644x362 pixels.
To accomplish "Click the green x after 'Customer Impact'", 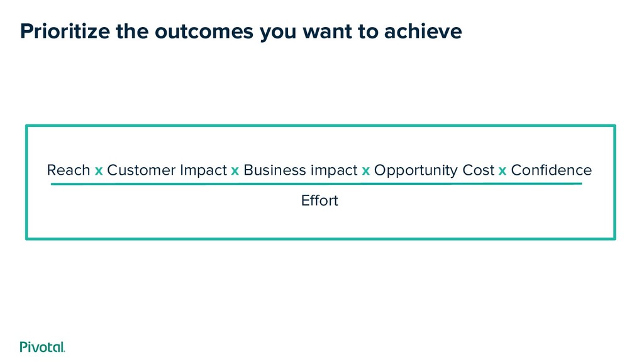I will pos(235,171).
